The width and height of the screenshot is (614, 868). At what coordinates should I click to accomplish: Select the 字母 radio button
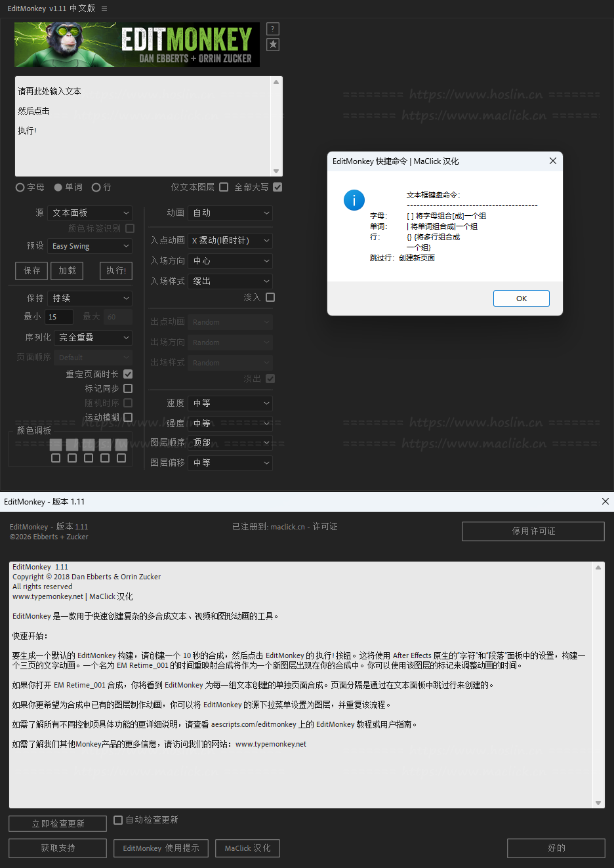20,188
